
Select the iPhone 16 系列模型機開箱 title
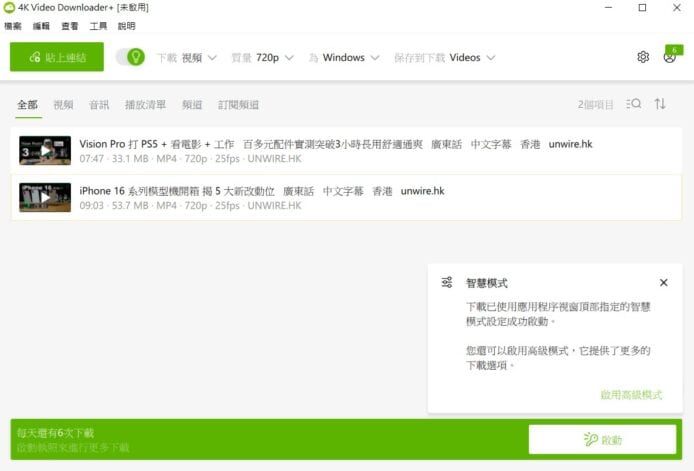pyautogui.click(x=262, y=191)
